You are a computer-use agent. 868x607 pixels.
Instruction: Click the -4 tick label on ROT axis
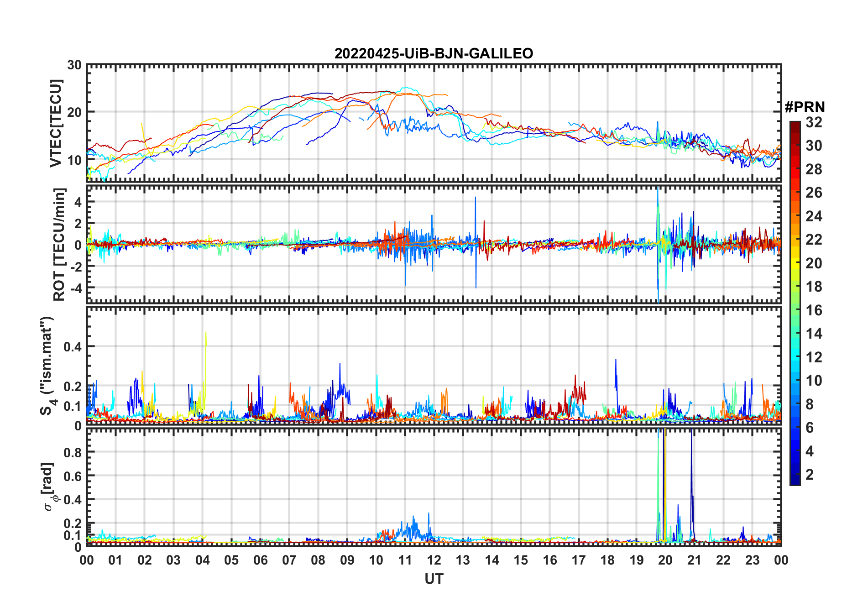tap(74, 288)
